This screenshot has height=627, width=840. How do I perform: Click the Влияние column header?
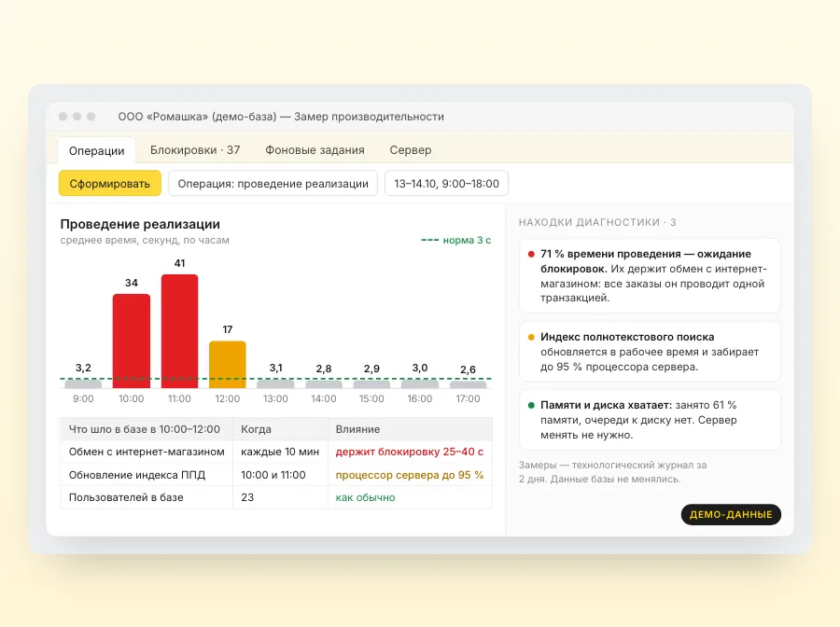click(410, 429)
